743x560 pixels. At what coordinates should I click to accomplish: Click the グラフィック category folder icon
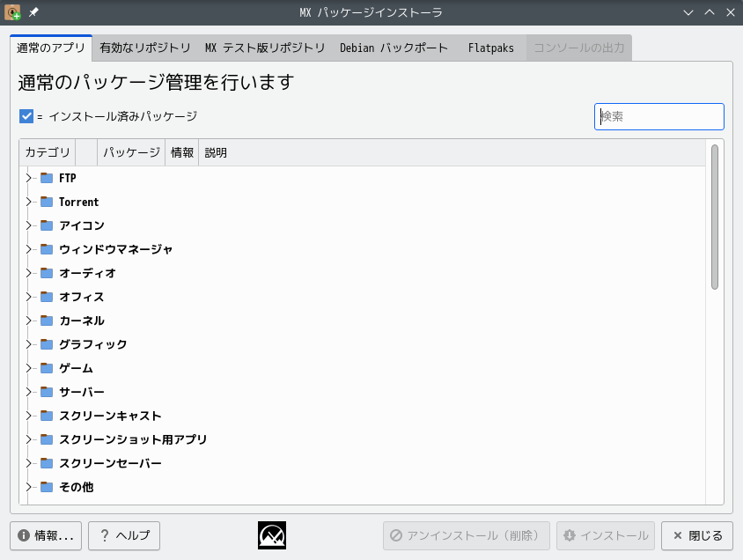(46, 344)
